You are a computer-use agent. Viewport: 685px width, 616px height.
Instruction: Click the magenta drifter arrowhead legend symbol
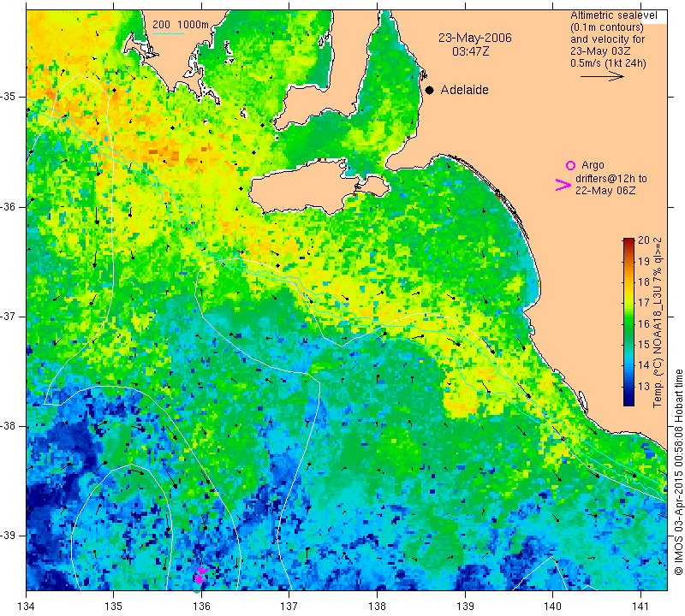point(563,185)
